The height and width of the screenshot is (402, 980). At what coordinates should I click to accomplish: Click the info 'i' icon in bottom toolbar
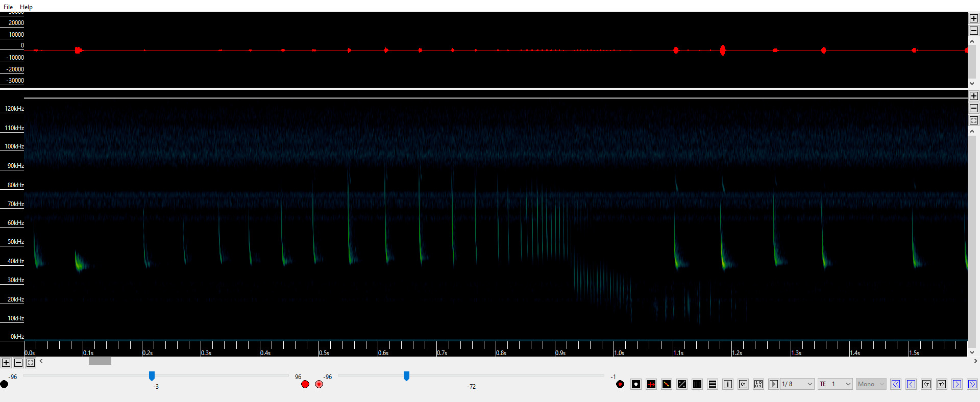pyautogui.click(x=728, y=384)
